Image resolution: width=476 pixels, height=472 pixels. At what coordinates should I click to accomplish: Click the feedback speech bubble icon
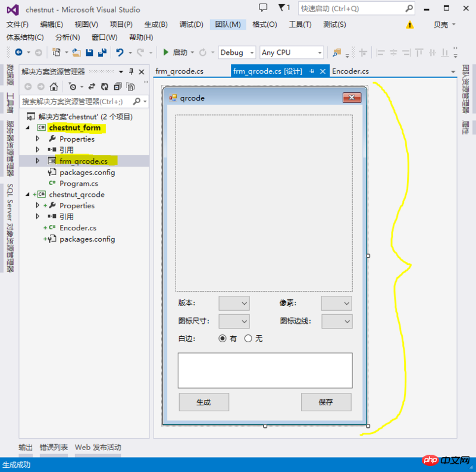click(x=263, y=8)
